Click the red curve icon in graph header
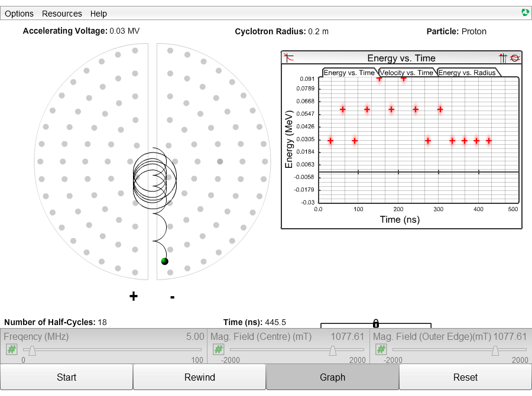Image resolution: width=532 pixels, height=396 pixels. point(515,58)
